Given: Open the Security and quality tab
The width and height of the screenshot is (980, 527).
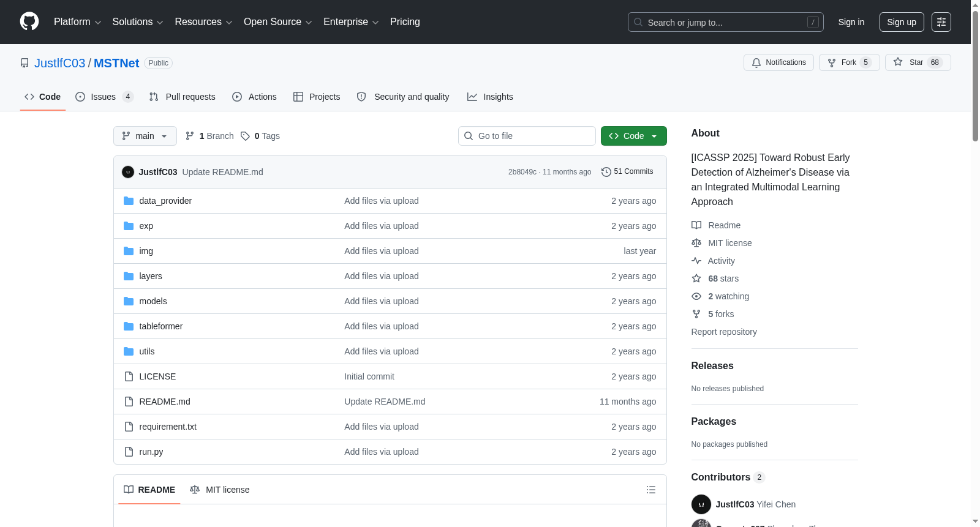Looking at the screenshot, I should (403, 97).
